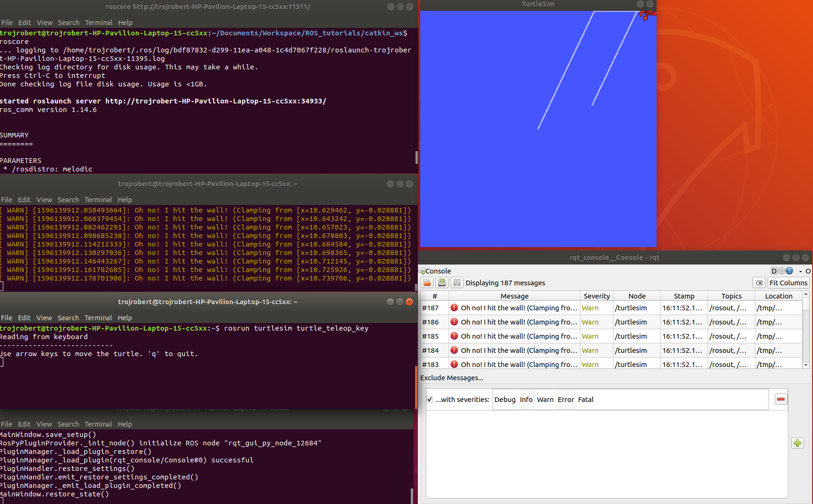Image resolution: width=813 pixels, height=504 pixels.
Task: Click the turtle in the TurtleSim window corner
Action: (x=648, y=15)
